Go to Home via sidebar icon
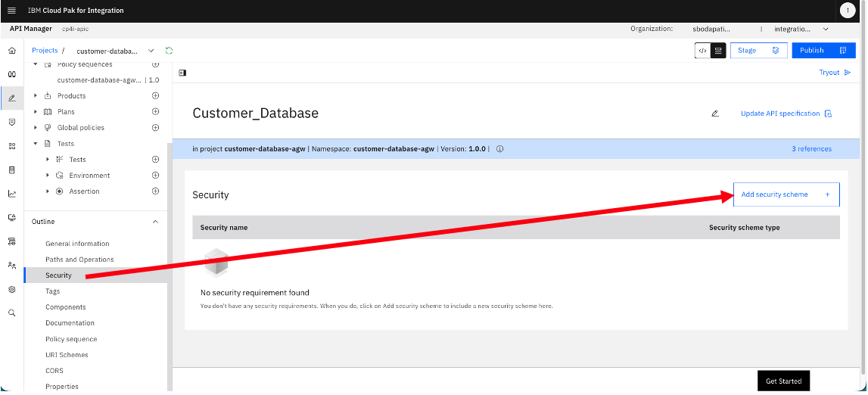Viewport: 868px width, 395px height. (12, 51)
